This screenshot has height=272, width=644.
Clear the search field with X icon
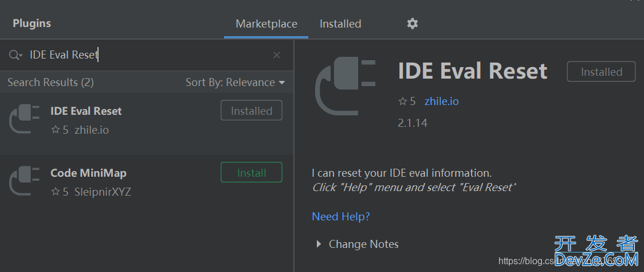pos(277,55)
